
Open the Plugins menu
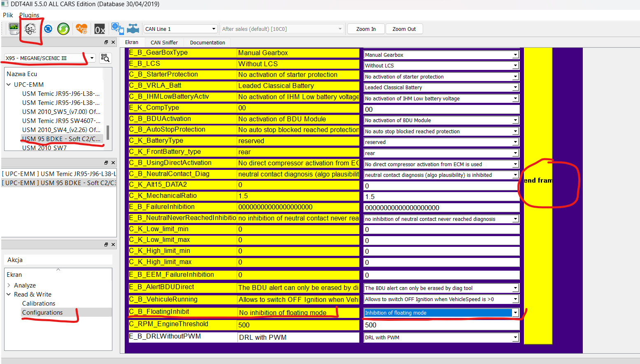coord(29,15)
